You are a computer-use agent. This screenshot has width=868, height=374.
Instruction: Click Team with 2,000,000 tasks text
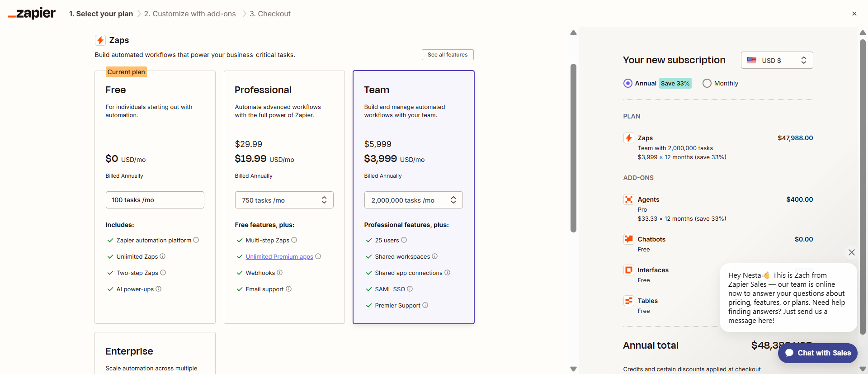click(675, 148)
